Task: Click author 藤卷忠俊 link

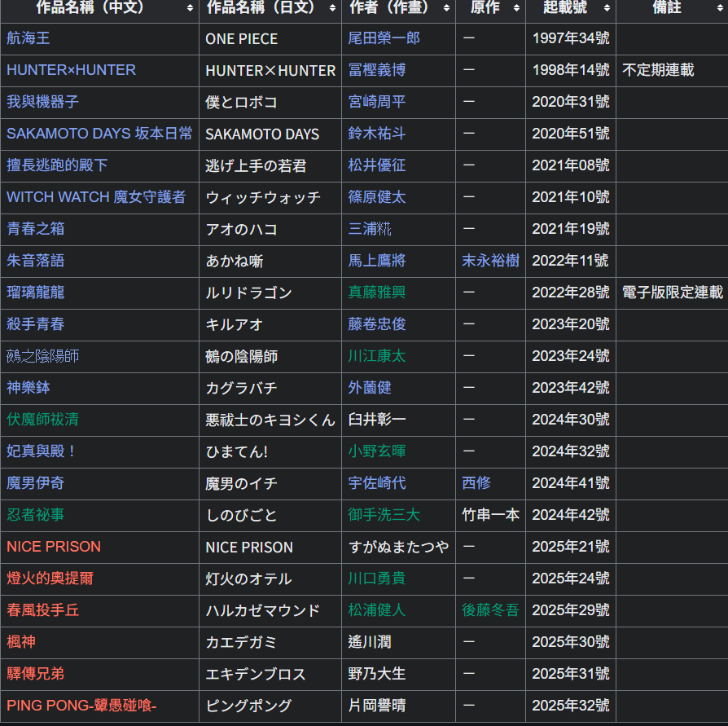Action: tap(377, 324)
